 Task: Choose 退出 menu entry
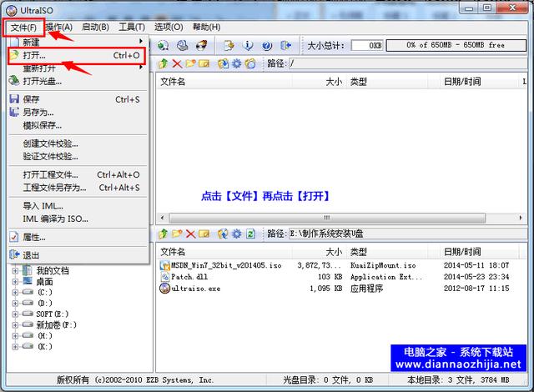point(77,255)
